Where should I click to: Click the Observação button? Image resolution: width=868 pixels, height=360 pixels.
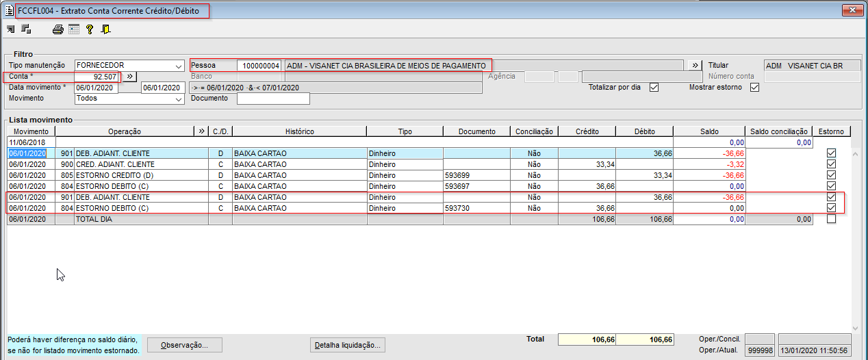tap(186, 345)
